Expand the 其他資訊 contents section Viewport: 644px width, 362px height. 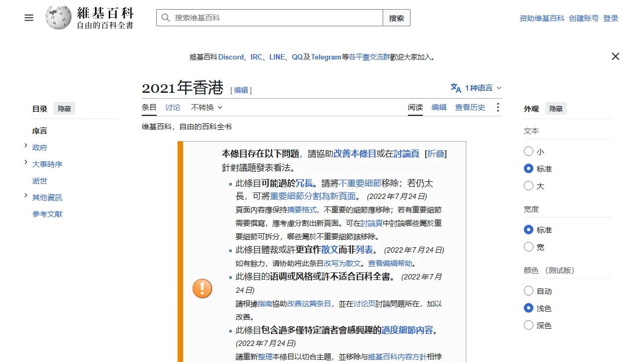(x=26, y=196)
